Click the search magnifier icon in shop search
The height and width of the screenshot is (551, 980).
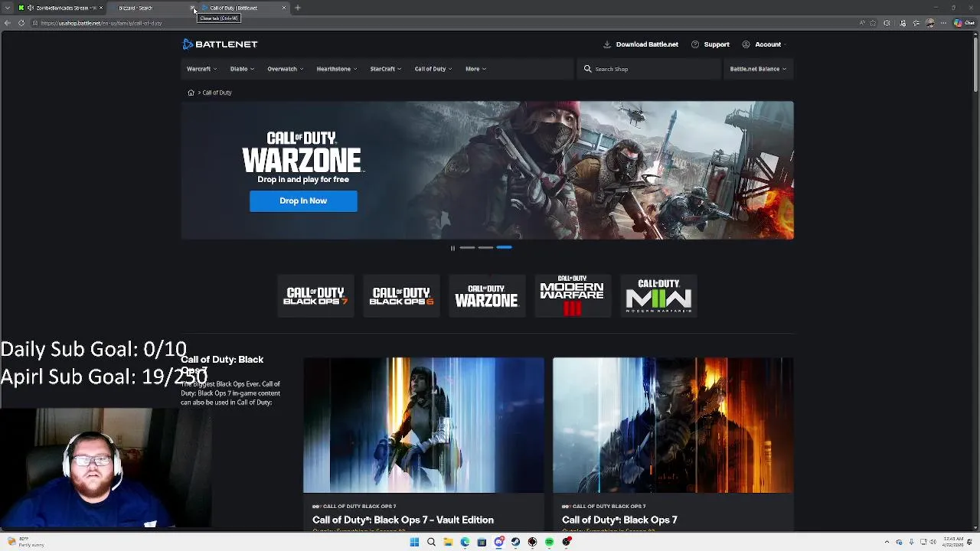(588, 69)
